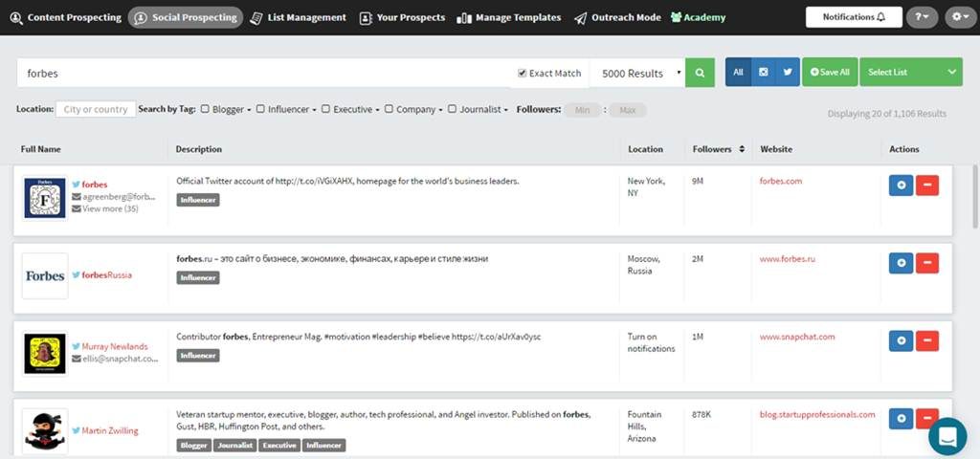Open www.forbes.ru website link
The image size is (980, 459).
coord(788,258)
